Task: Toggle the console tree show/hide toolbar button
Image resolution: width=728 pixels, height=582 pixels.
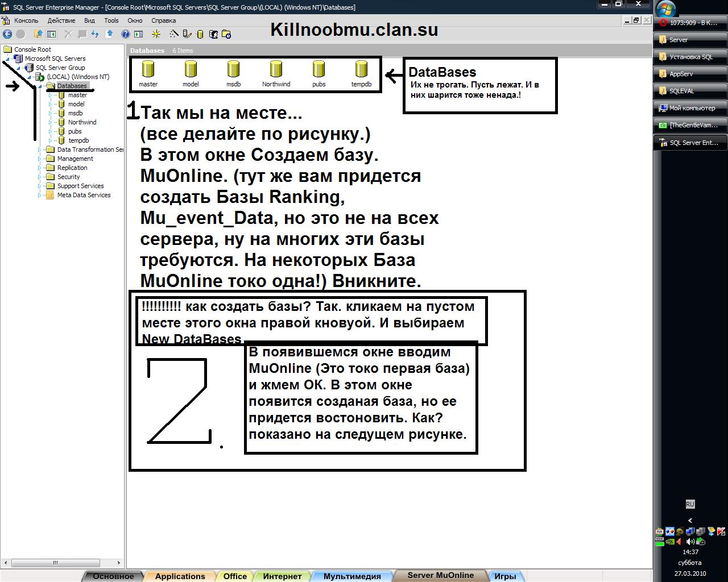Action: coord(51,34)
